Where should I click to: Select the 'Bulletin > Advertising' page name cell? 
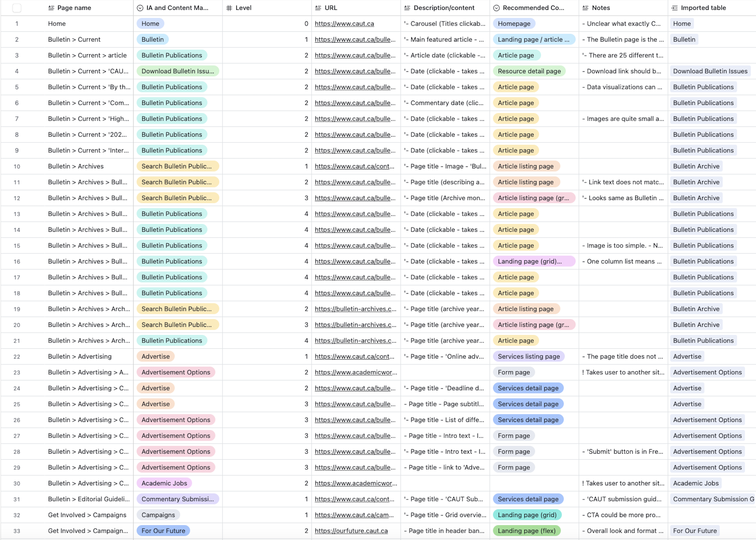point(80,356)
